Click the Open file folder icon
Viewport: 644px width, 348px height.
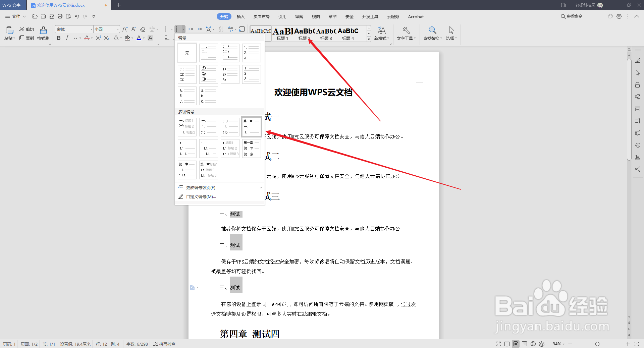(x=35, y=16)
